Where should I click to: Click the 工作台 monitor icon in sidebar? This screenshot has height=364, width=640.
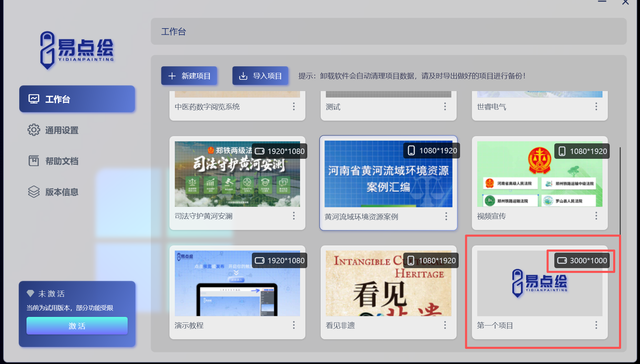[34, 99]
